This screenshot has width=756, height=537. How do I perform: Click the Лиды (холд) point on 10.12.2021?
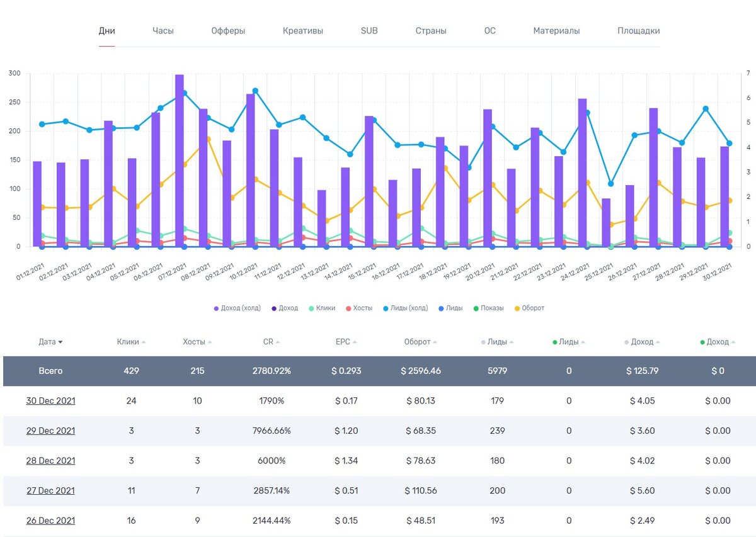[x=255, y=91]
